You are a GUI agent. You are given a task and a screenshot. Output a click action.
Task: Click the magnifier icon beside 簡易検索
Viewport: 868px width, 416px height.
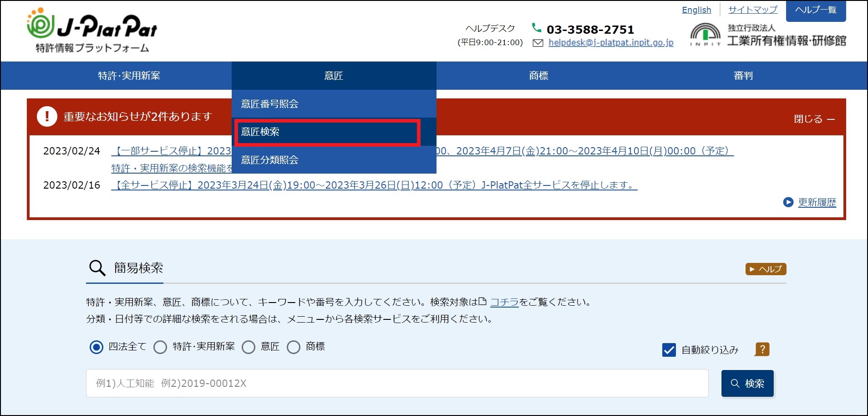pos(97,268)
